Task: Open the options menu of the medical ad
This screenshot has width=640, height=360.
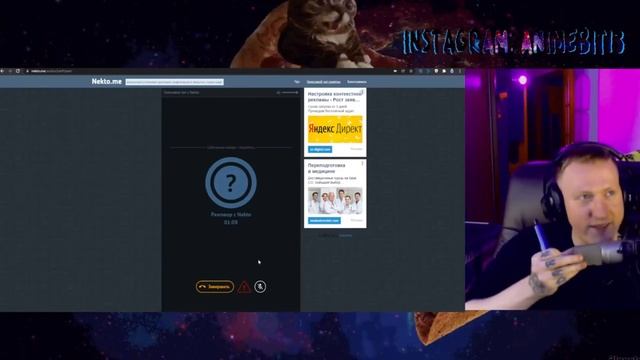Action: coord(362,163)
